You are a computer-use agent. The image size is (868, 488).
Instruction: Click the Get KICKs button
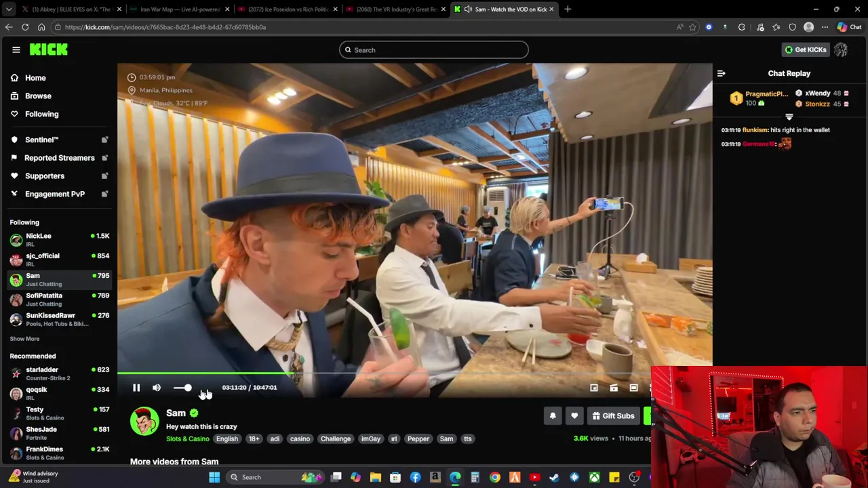tap(806, 49)
